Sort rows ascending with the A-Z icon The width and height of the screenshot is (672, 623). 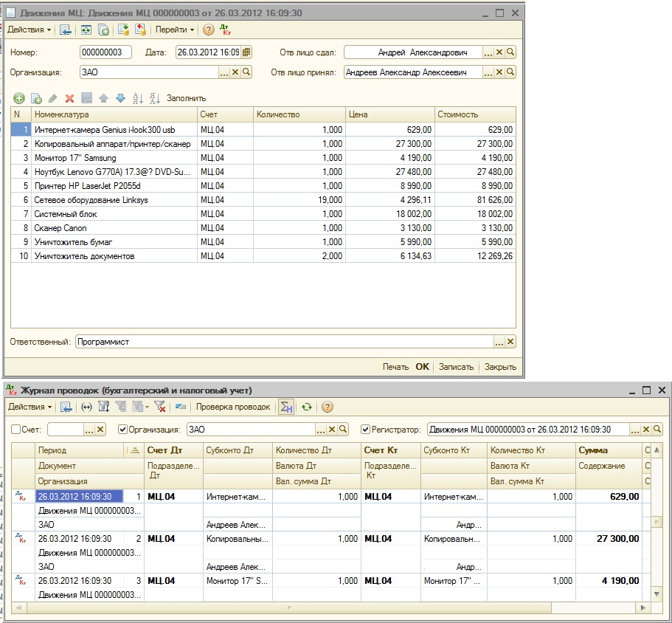137,98
